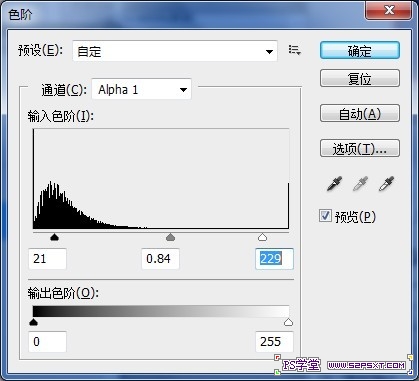The width and height of the screenshot is (419, 381).
Task: Click input shadow field showing 21
Action: click(x=47, y=259)
